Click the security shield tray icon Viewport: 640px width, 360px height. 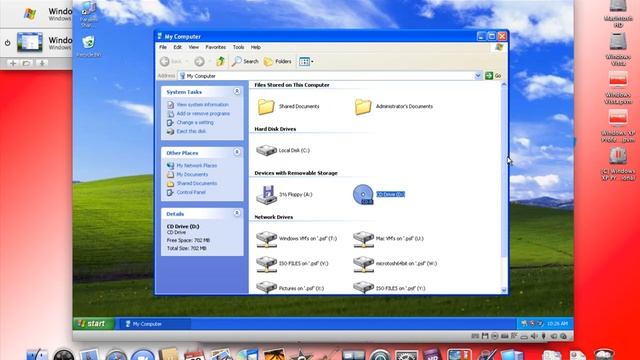tap(532, 324)
